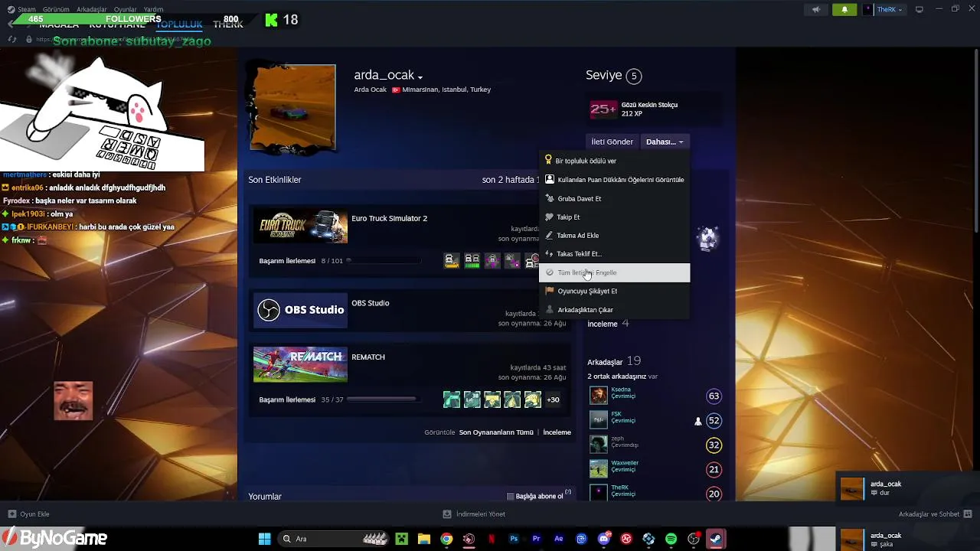
Task: Open the Arkadaşlar 19 friends list
Action: 614,361
